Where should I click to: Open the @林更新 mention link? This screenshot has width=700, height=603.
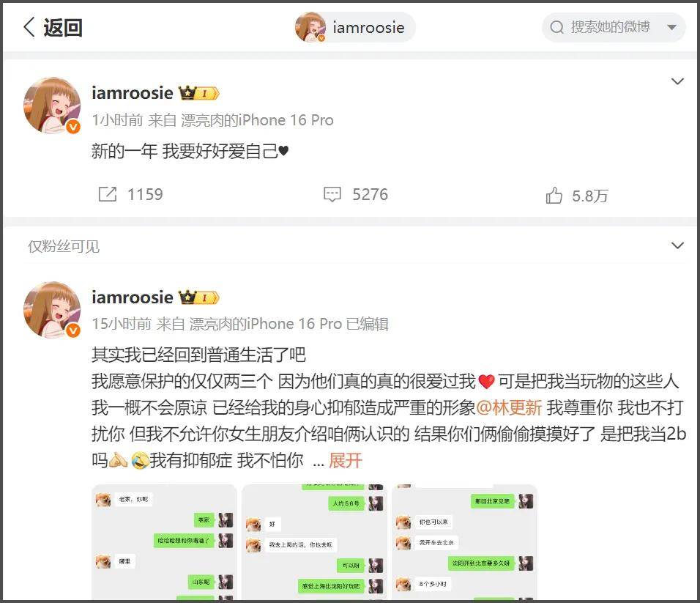[509, 407]
